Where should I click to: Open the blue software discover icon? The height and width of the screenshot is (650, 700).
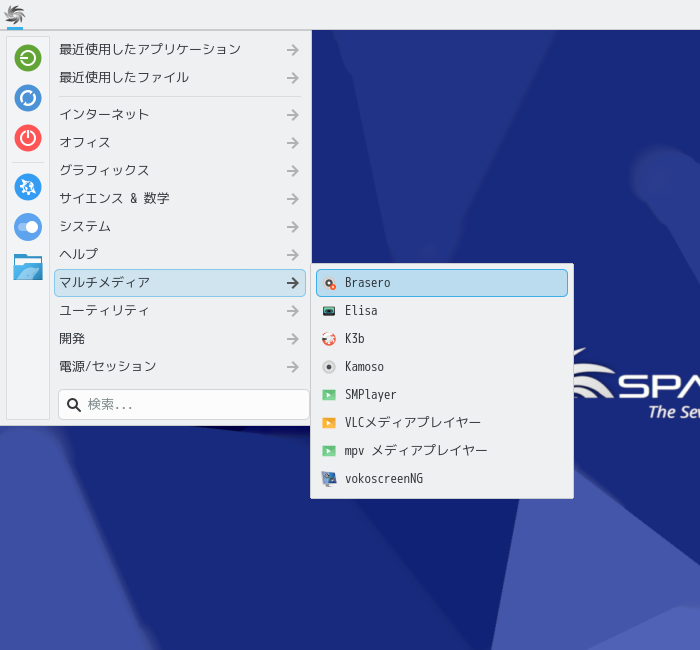[x=28, y=187]
